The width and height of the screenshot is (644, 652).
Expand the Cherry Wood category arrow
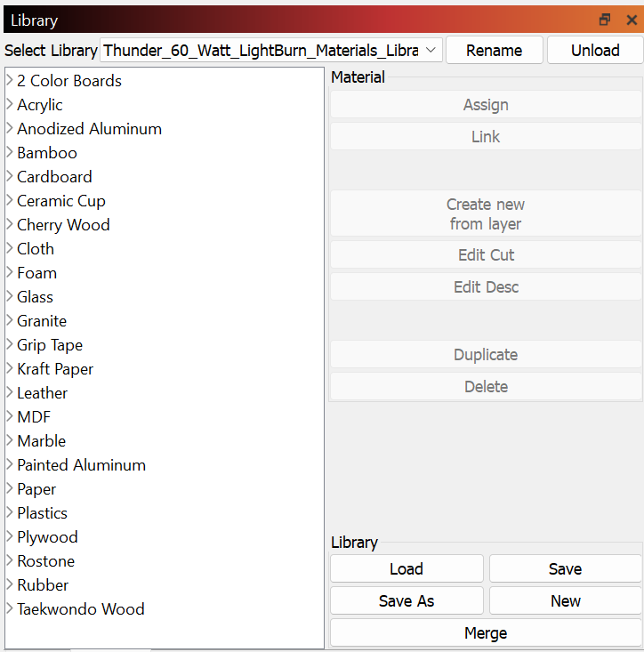coord(10,224)
